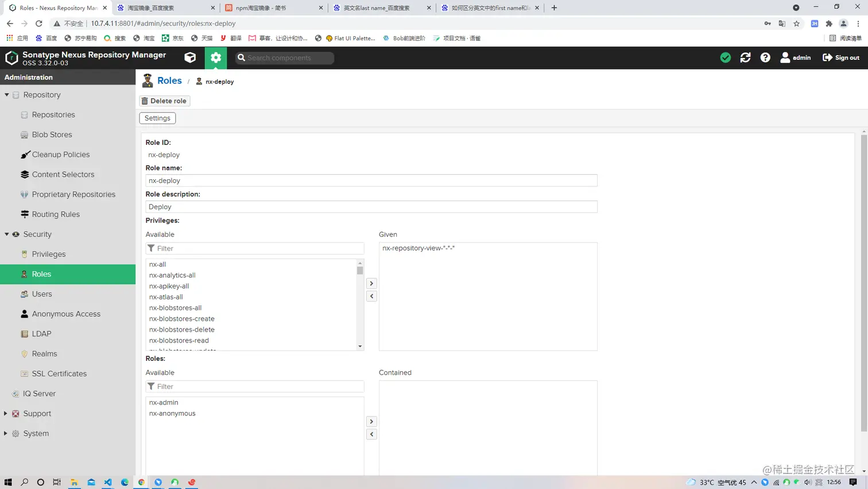868x489 pixels.
Task: Click the Refresh icon in Nexus header
Action: click(745, 57)
